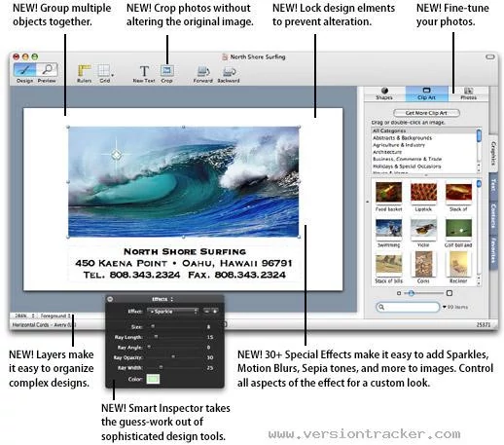Remove effect with minus button

[x=207, y=312]
